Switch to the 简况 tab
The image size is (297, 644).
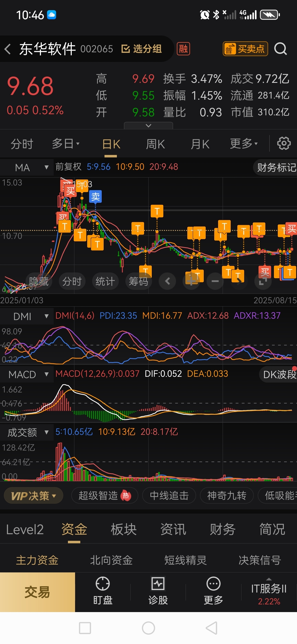tap(272, 530)
